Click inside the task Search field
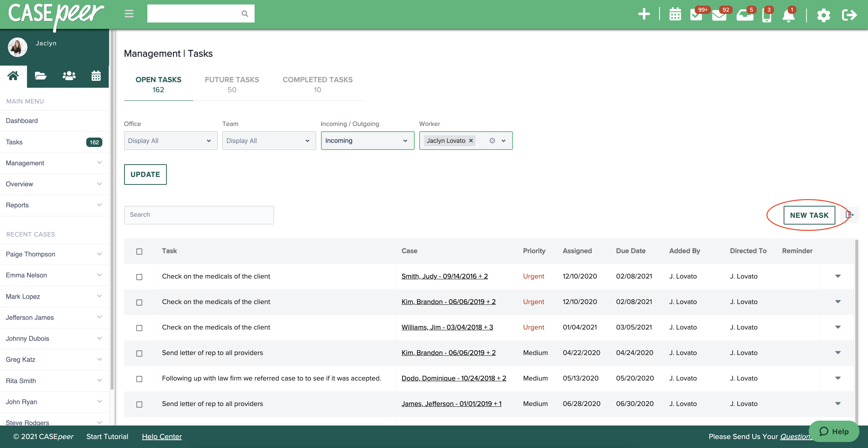The image size is (868, 448). (199, 215)
